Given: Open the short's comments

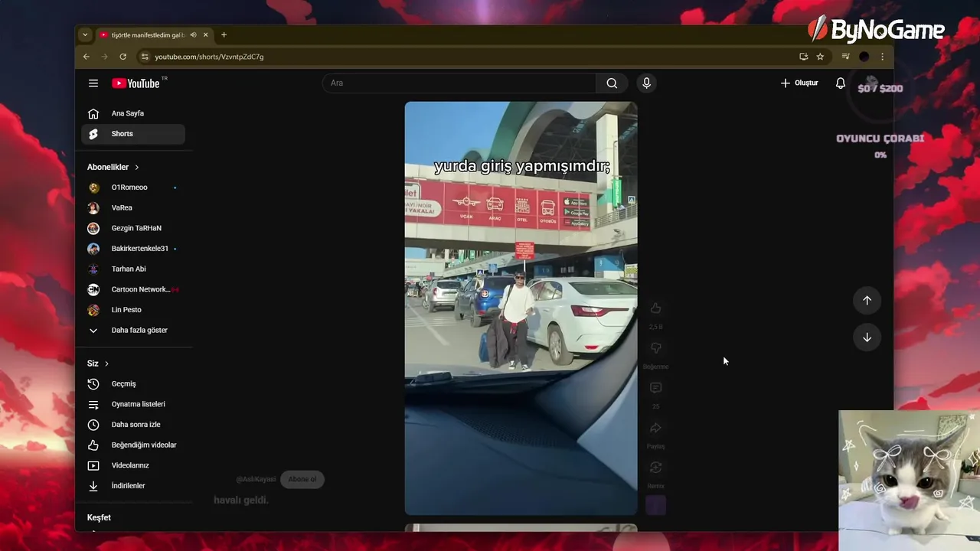Looking at the screenshot, I should pyautogui.click(x=655, y=388).
